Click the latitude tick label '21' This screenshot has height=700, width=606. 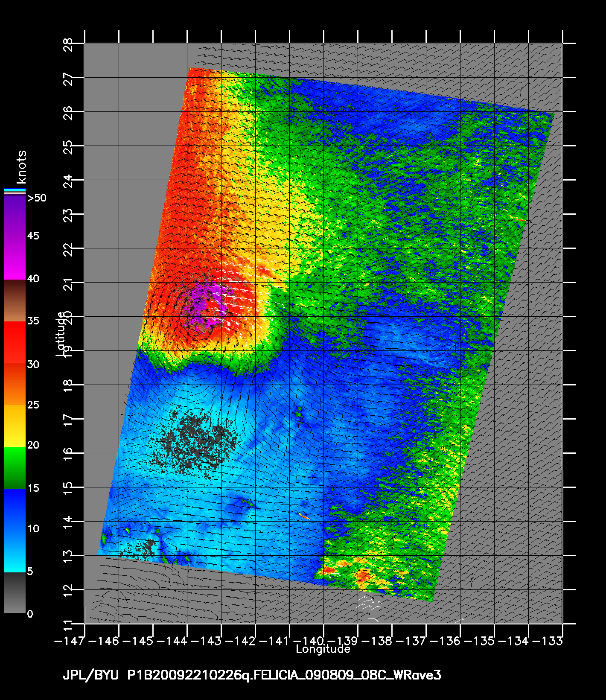coord(68,284)
